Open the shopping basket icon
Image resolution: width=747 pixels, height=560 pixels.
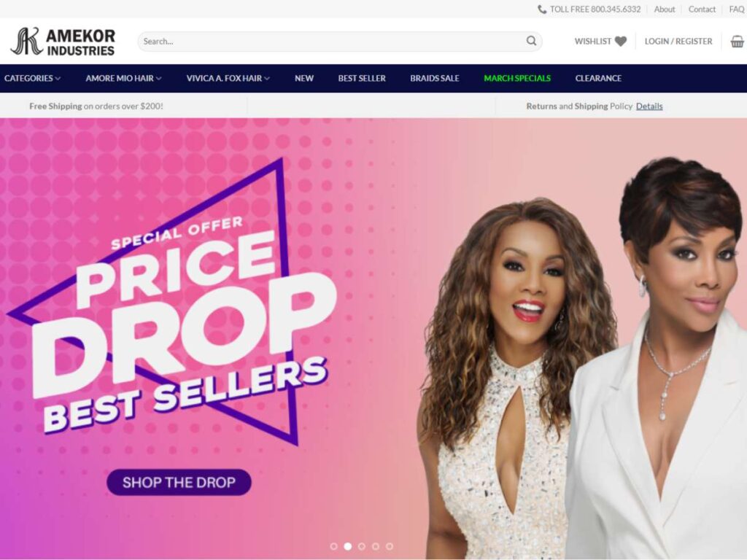pos(738,42)
